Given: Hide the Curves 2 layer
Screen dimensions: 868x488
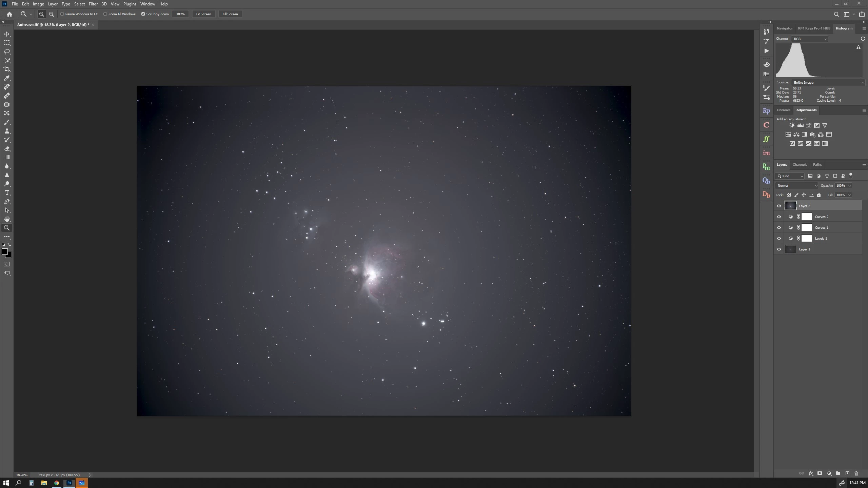Looking at the screenshot, I should pyautogui.click(x=779, y=217).
